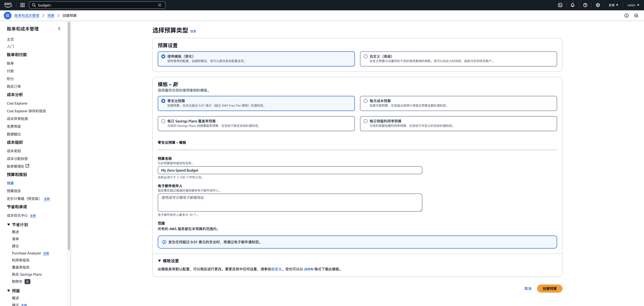Click the 电子邮件收件人 text area
This screenshot has height=306, width=644.
(x=290, y=203)
